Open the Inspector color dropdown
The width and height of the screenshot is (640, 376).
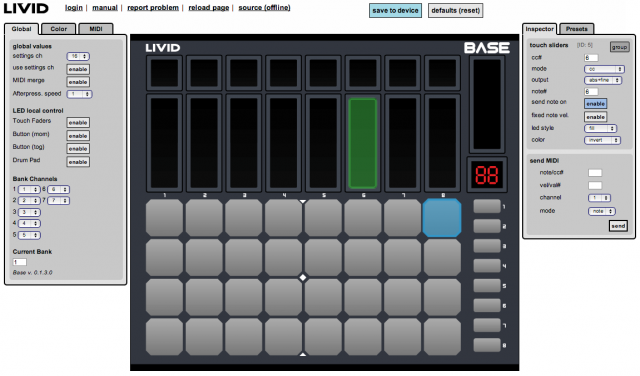[x=602, y=140]
